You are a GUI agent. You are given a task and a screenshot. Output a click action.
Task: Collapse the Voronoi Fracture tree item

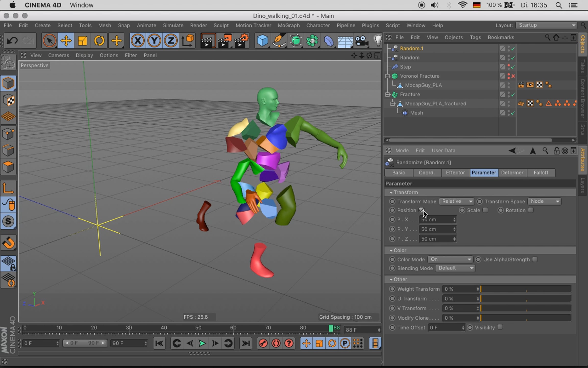388,76
